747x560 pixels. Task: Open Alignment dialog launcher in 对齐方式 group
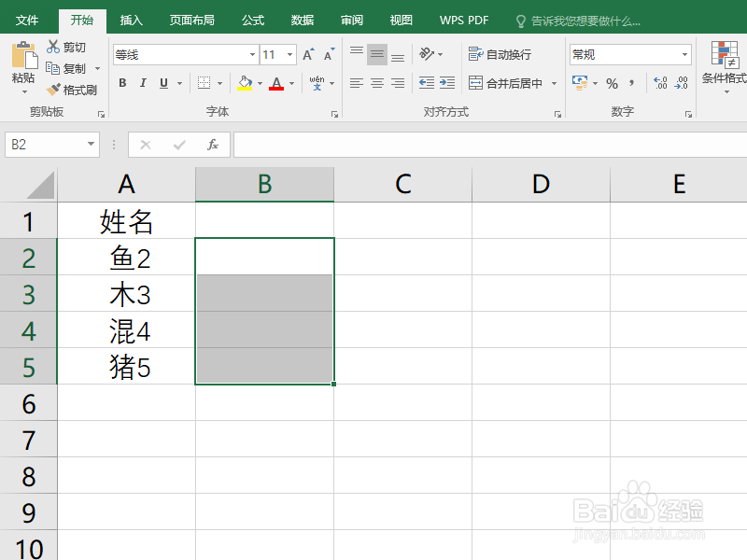click(557, 114)
